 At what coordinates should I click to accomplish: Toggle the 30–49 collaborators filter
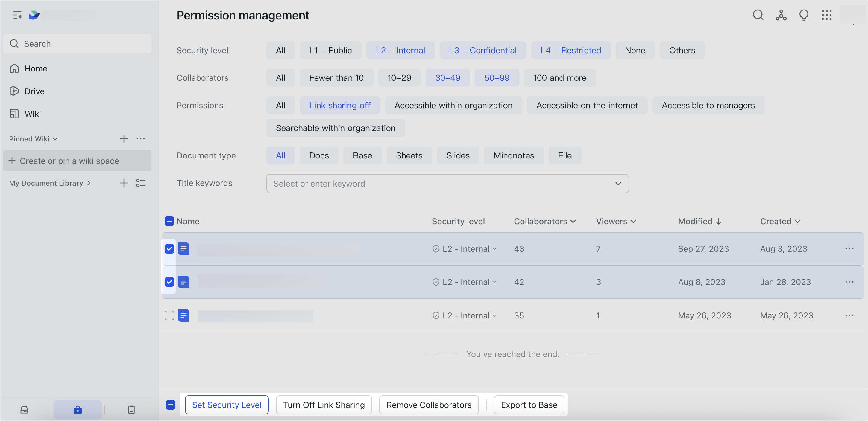pyautogui.click(x=447, y=78)
